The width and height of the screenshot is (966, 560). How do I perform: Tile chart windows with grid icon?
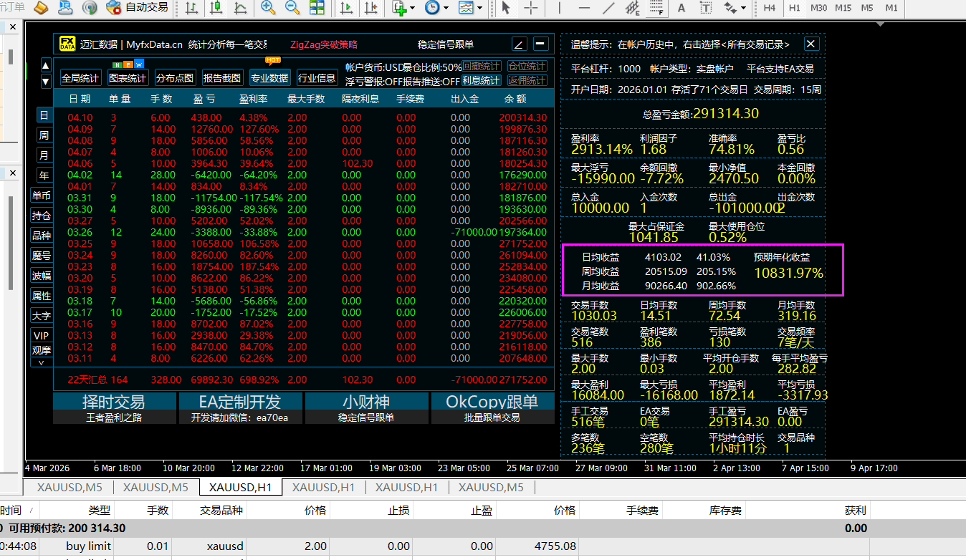pos(317,8)
